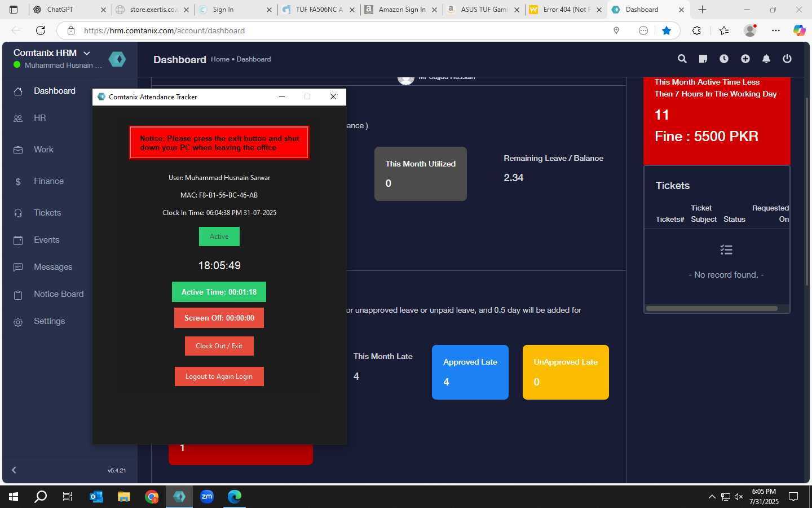Click the Screen Off 00:00:00 button
812x508 pixels.
(x=219, y=318)
